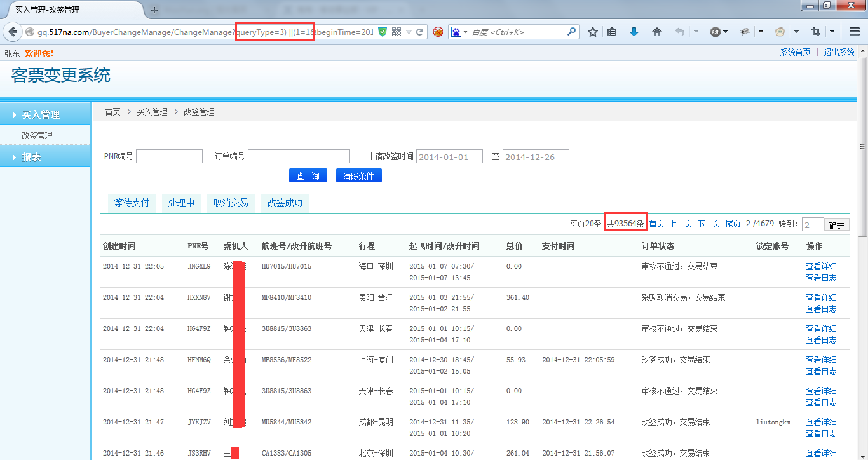Go to 下一页 next page

point(709,224)
